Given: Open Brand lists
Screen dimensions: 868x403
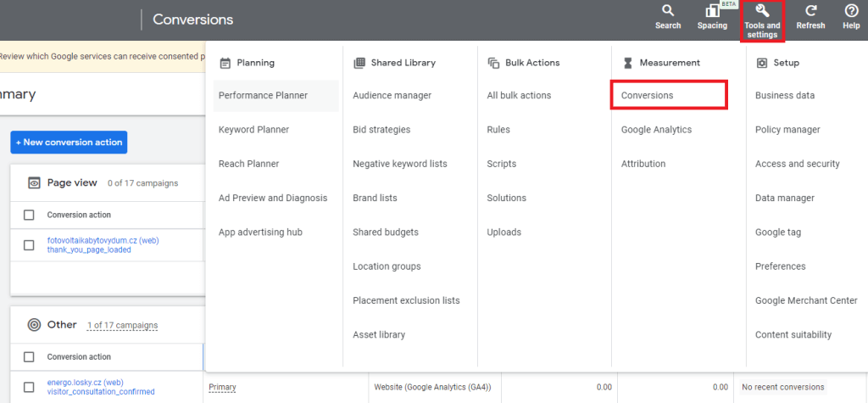Looking at the screenshot, I should click(x=375, y=198).
